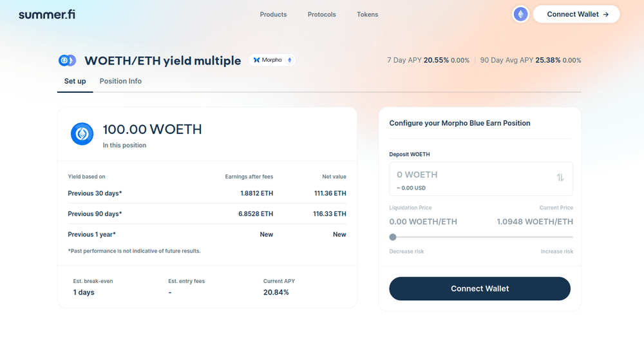Click the Morpho logo in protocol badge
Image resolution: width=644 pixels, height=350 pixels.
point(257,60)
